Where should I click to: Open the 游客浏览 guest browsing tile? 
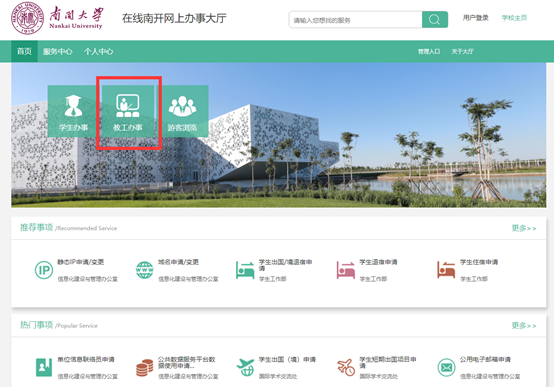click(182, 111)
